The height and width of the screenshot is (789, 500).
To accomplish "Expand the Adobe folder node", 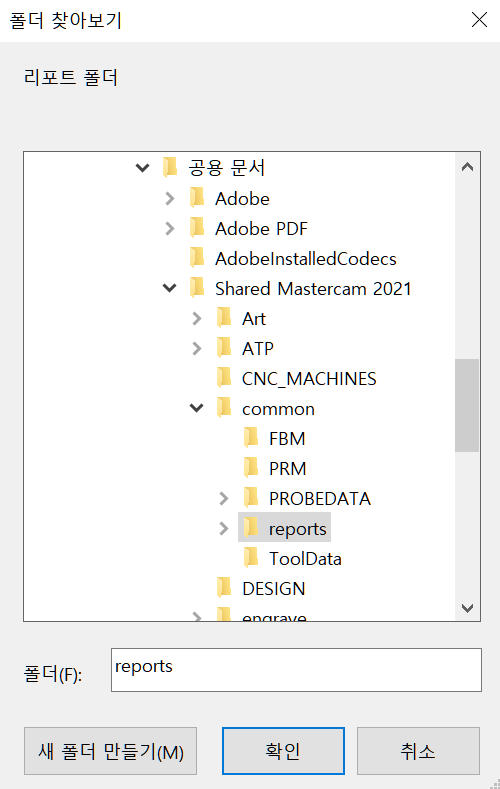I will (x=170, y=198).
